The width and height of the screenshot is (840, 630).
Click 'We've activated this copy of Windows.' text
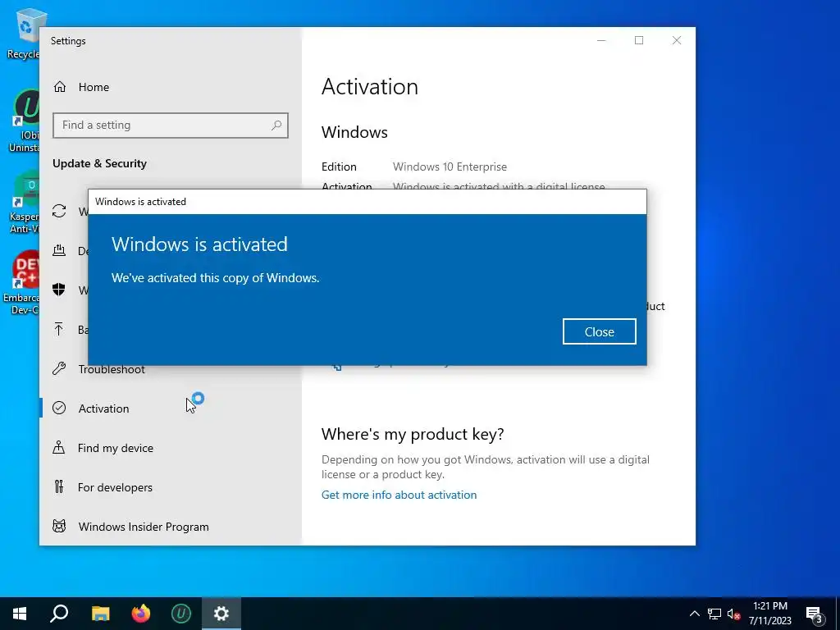click(x=216, y=278)
